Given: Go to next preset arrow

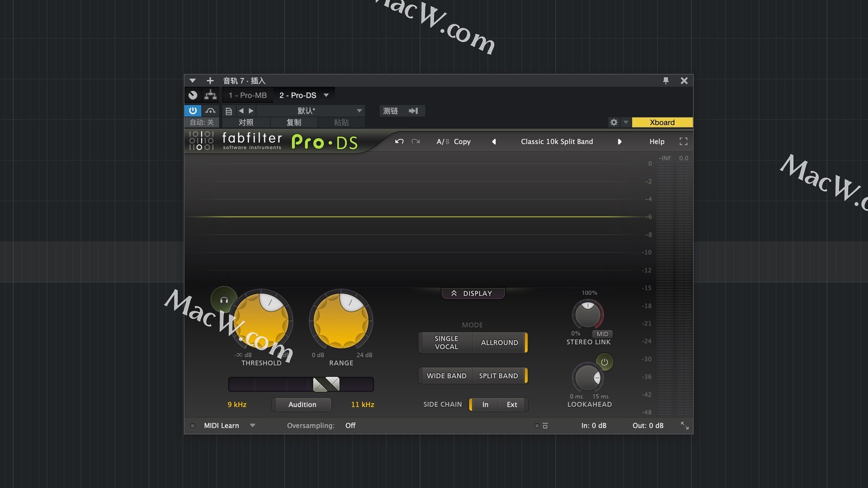Looking at the screenshot, I should 619,141.
